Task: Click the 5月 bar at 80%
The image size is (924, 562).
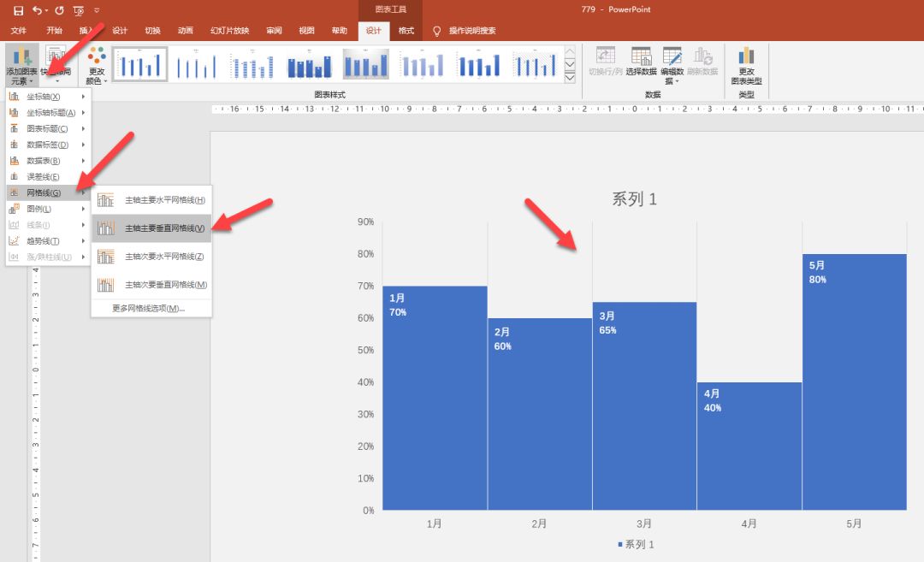Action: 855,382
